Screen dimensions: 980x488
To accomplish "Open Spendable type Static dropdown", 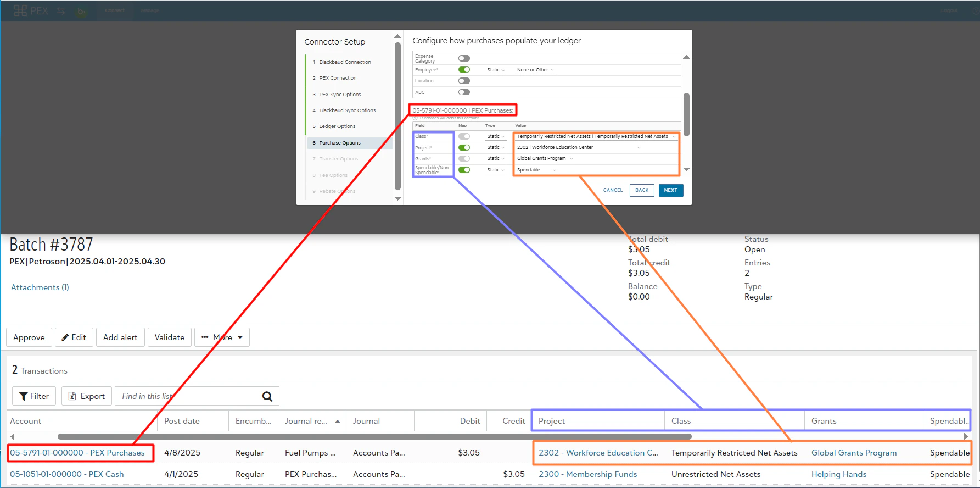I will click(x=496, y=170).
